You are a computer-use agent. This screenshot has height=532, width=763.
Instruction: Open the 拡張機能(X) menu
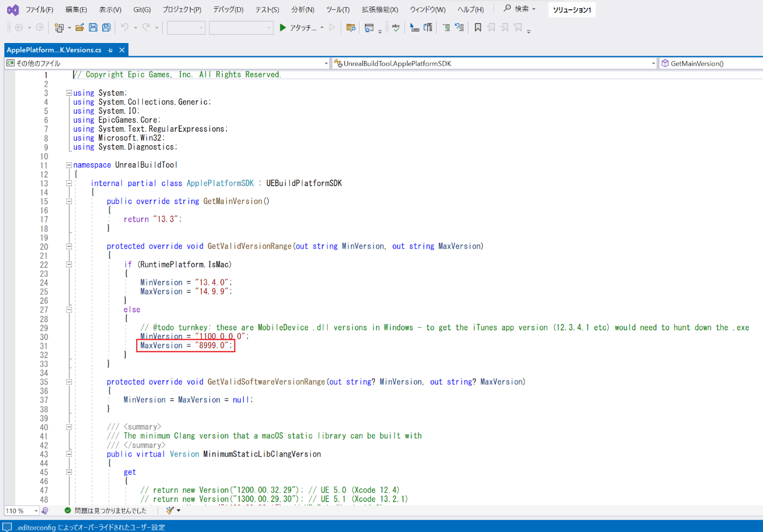point(380,10)
